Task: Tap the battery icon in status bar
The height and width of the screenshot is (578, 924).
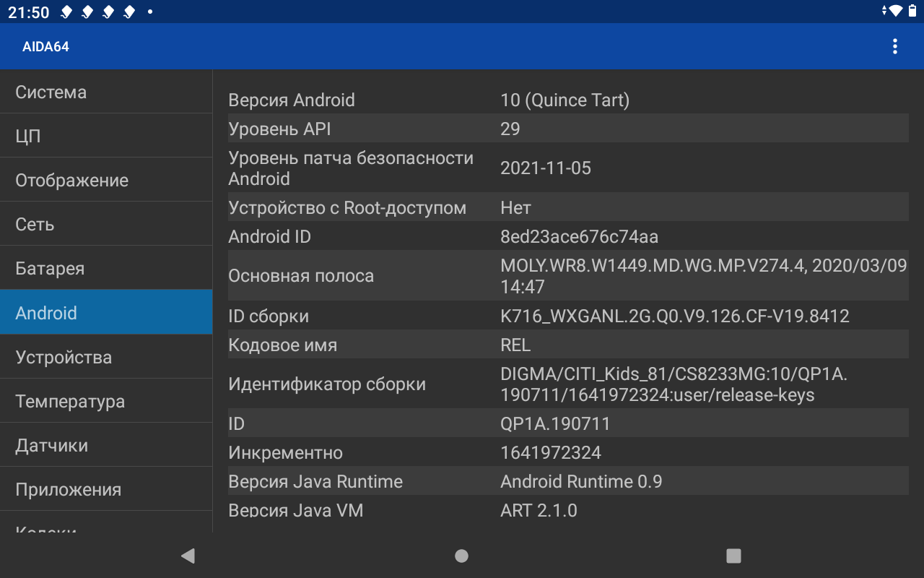Action: point(912,11)
